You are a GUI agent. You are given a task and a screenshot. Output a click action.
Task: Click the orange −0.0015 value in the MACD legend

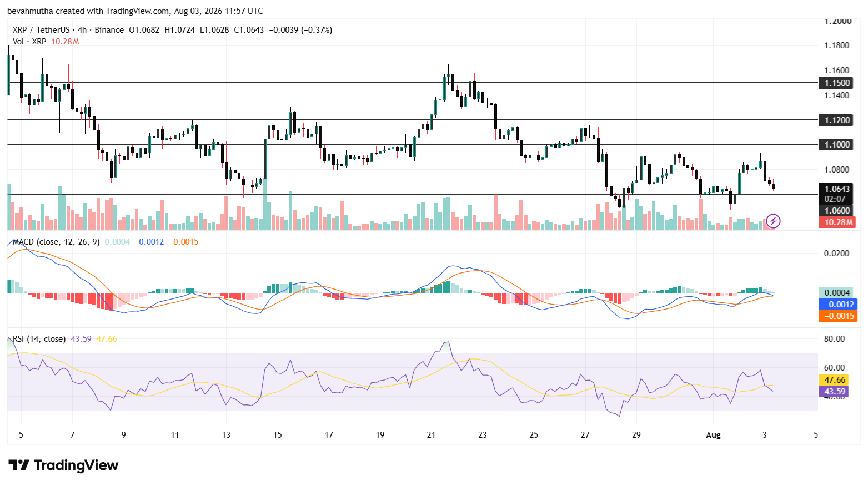pos(184,242)
